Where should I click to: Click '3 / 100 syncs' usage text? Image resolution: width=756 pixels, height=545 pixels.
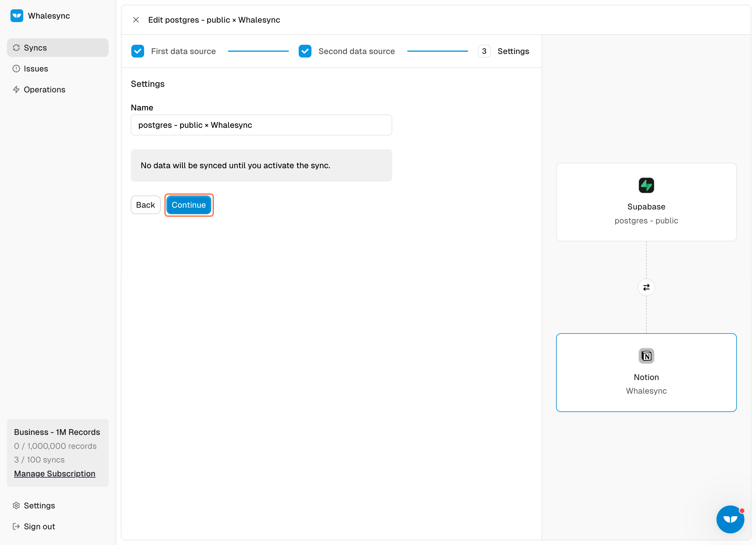click(x=39, y=460)
